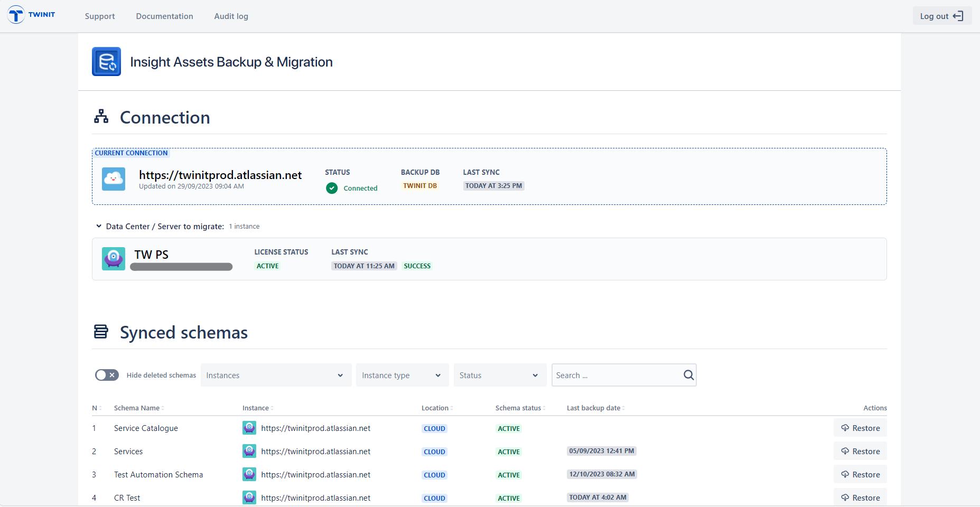This screenshot has width=980, height=507.
Task: Click the CURRENT CONNECTION label
Action: click(x=131, y=153)
